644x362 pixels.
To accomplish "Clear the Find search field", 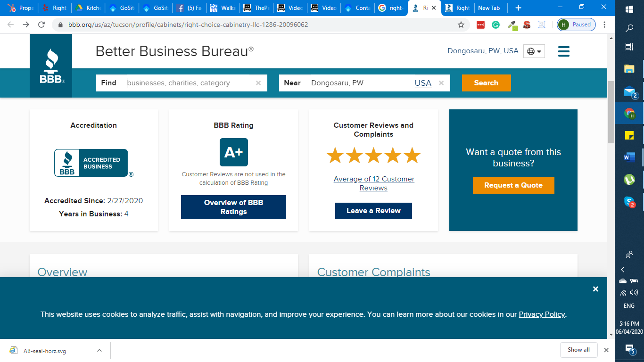I will (258, 83).
